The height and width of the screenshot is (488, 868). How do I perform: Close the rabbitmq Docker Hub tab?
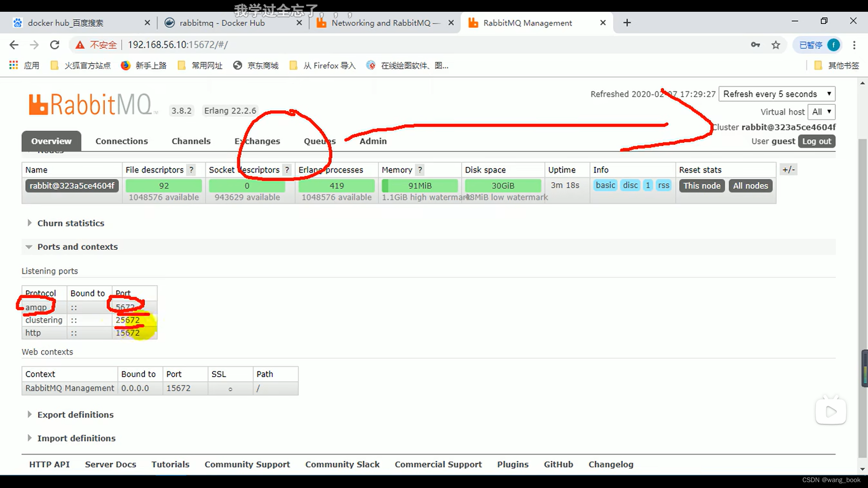tap(299, 23)
